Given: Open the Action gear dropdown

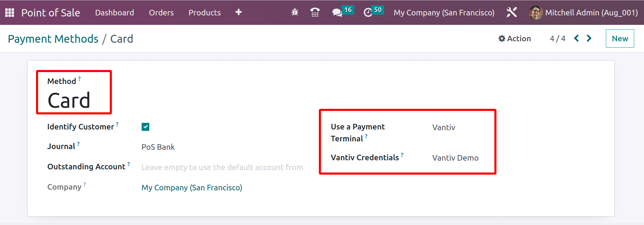Looking at the screenshot, I should (x=514, y=38).
